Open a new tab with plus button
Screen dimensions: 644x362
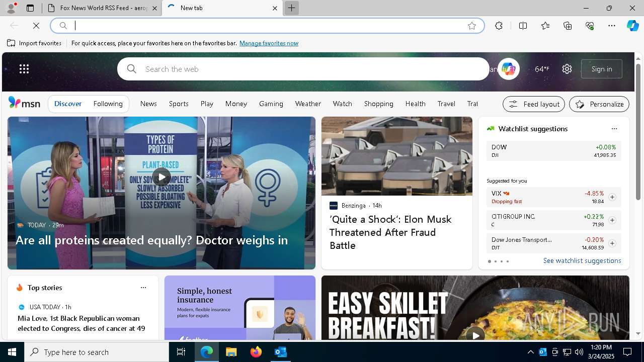[291, 8]
